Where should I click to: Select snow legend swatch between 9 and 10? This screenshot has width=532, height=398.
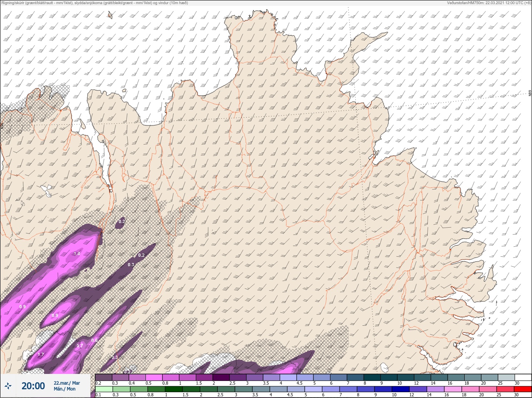389,377
